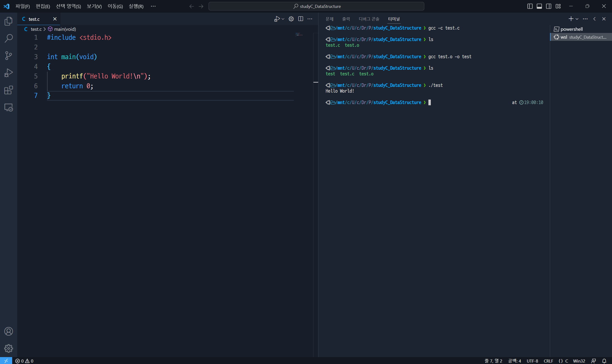This screenshot has height=364, width=612.
Task: Open the 실행(R) menu
Action: pyautogui.click(x=136, y=6)
